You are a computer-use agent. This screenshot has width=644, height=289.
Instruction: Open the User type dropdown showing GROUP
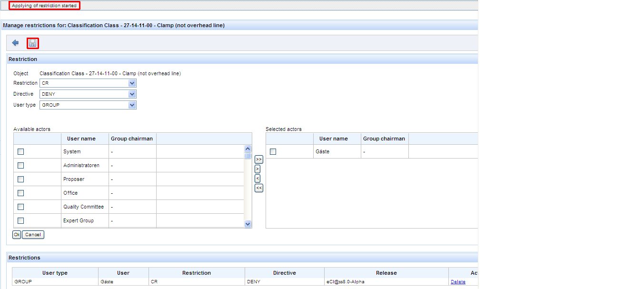click(88, 105)
